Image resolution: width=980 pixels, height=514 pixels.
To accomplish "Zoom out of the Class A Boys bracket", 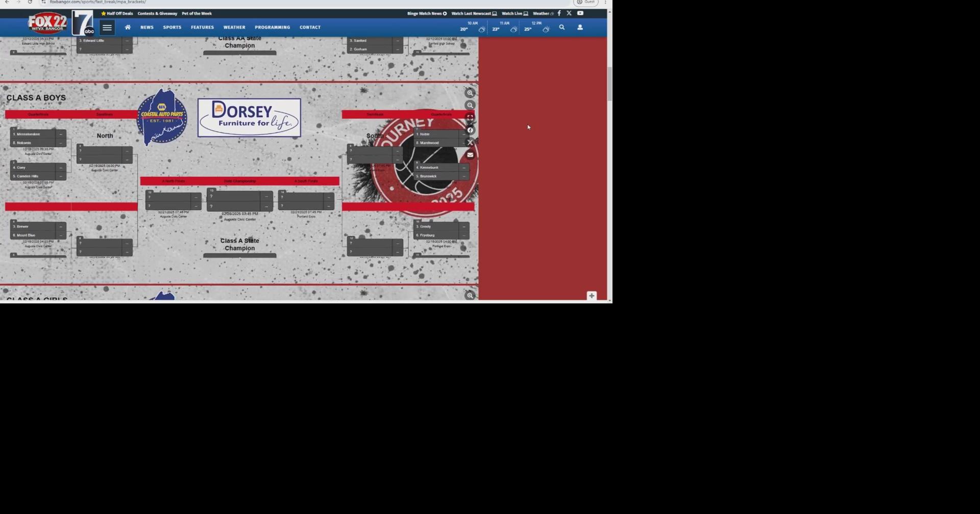I will [x=470, y=106].
